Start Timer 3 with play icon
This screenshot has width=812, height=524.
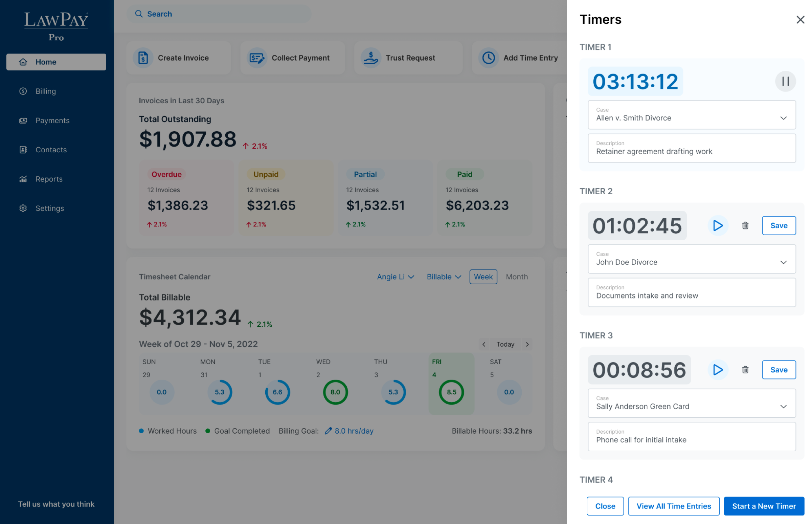718,370
